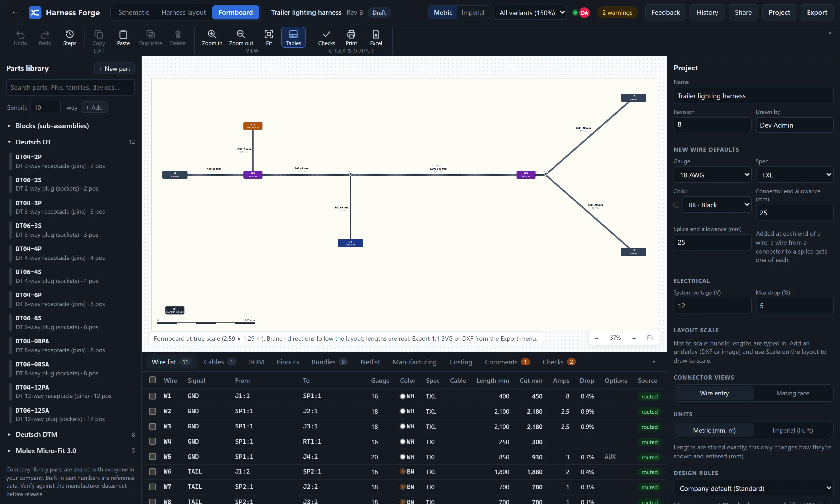Image resolution: width=840 pixels, height=504 pixels.
Task: Click the Zoom out magnifier icon
Action: pyautogui.click(x=241, y=34)
